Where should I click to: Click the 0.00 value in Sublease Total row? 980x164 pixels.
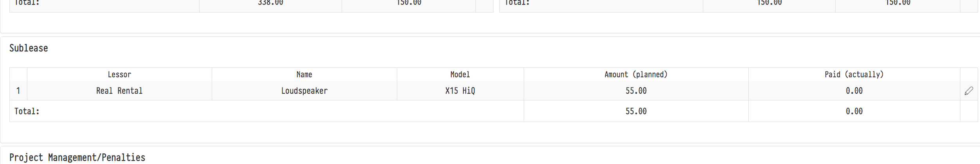[854, 111]
